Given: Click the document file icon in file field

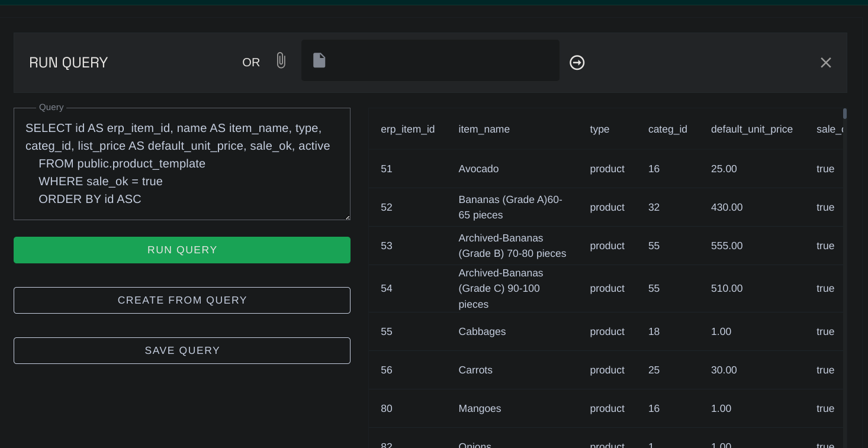Looking at the screenshot, I should click(x=319, y=60).
